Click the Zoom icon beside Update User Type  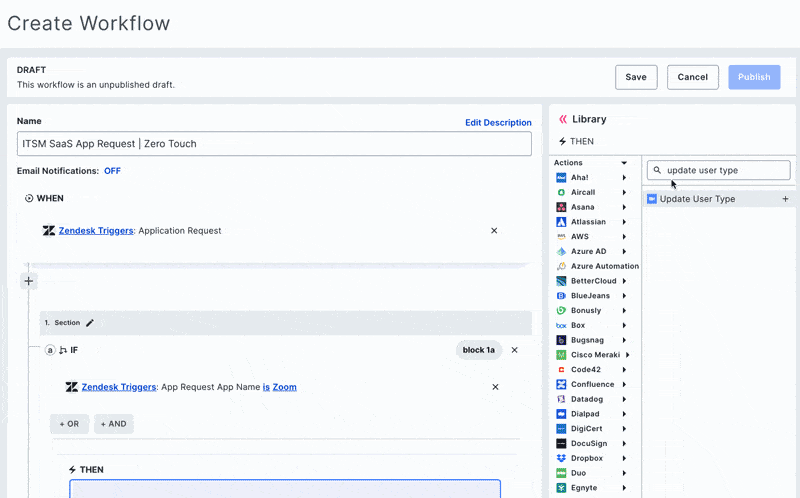coord(652,199)
